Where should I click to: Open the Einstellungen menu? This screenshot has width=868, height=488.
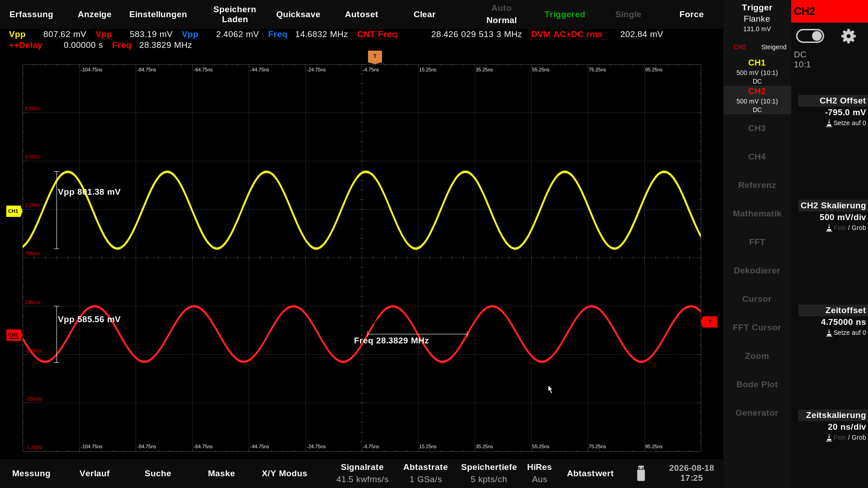[158, 14]
